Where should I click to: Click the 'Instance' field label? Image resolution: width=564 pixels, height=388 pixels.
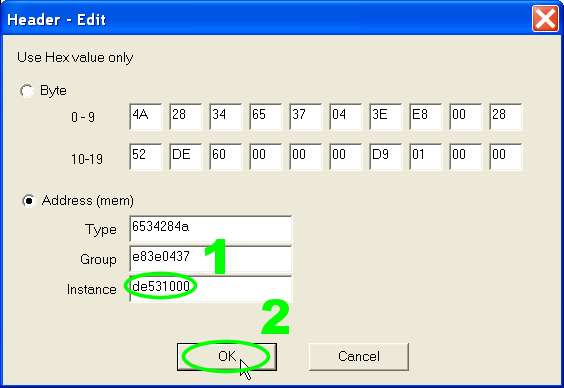click(92, 289)
